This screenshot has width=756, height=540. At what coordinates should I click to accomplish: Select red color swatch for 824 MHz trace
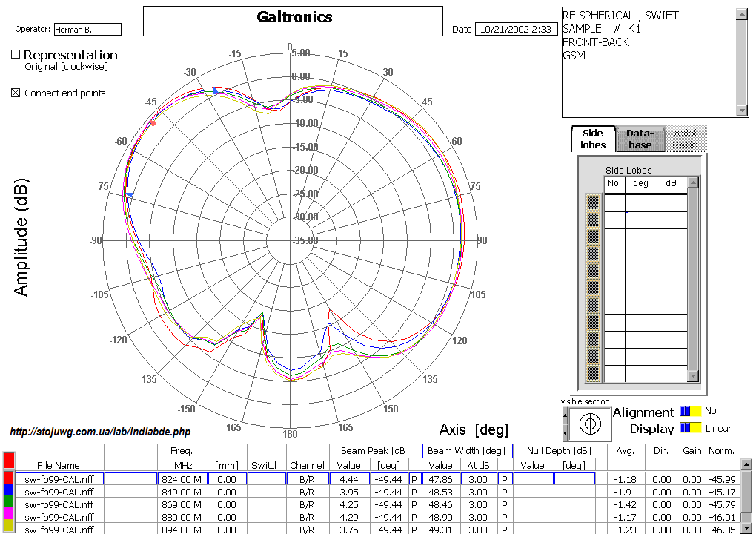[x=9, y=479]
